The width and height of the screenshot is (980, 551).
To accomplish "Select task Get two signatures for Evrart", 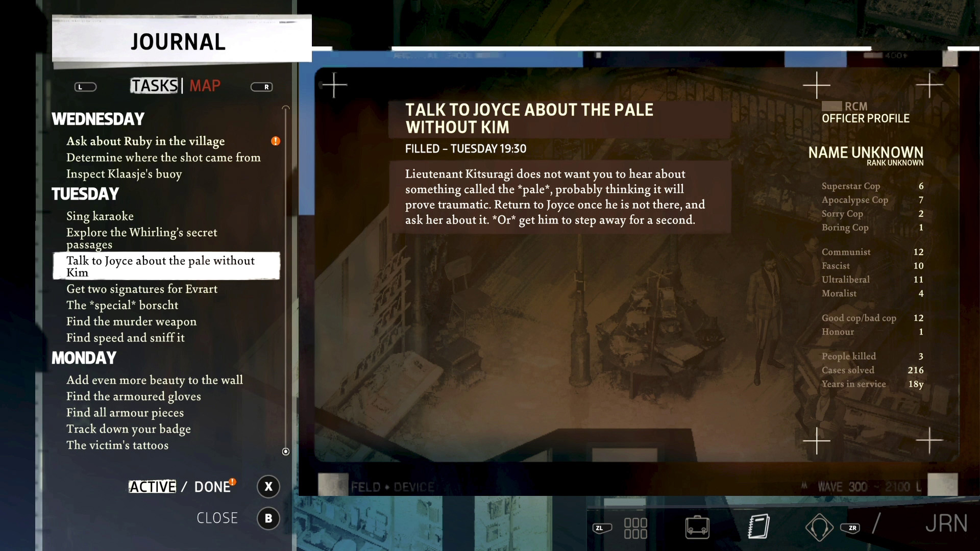I will [142, 289].
